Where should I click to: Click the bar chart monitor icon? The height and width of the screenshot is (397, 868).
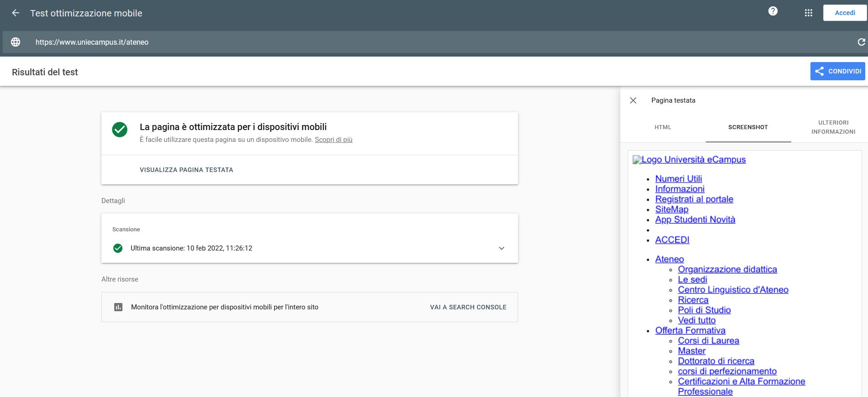point(118,307)
